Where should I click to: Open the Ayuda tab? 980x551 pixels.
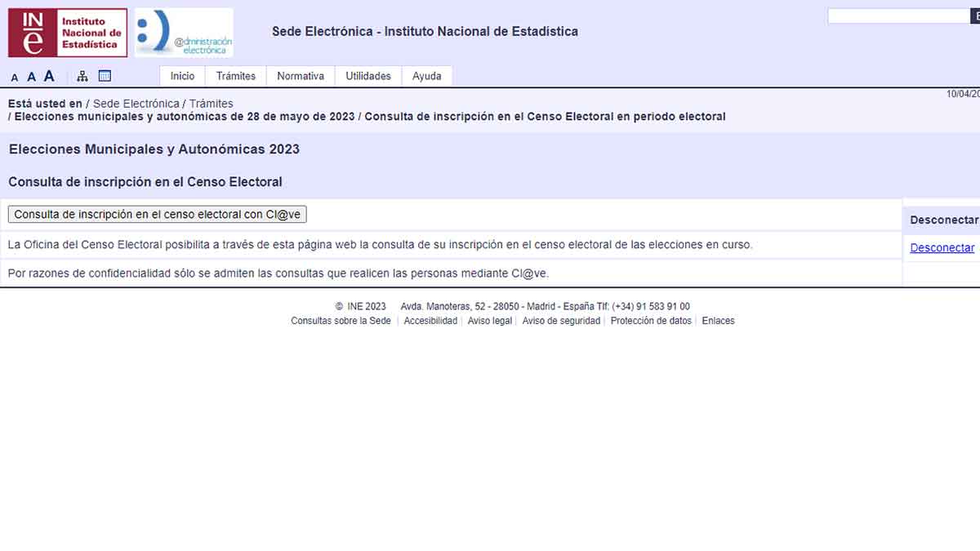coord(425,75)
